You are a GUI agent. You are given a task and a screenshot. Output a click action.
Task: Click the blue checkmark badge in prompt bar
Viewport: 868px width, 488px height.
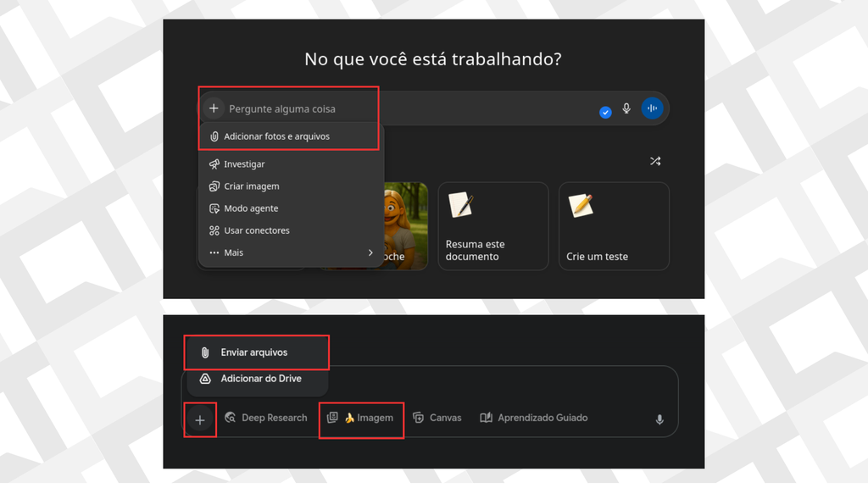605,113
